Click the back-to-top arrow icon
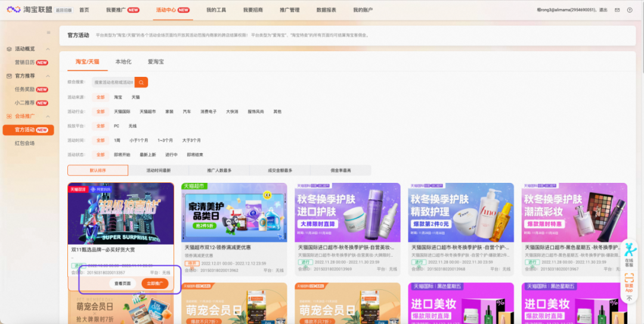The width and height of the screenshot is (644, 324). [x=629, y=298]
